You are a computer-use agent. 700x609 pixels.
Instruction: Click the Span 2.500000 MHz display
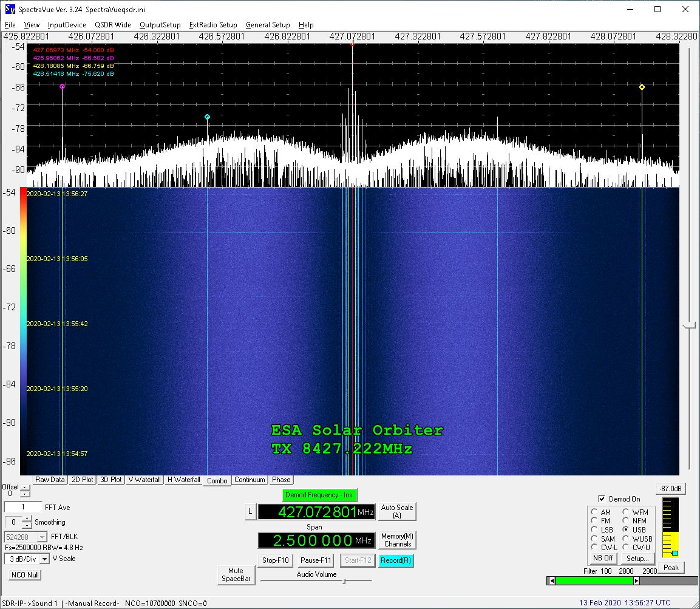[x=316, y=540]
